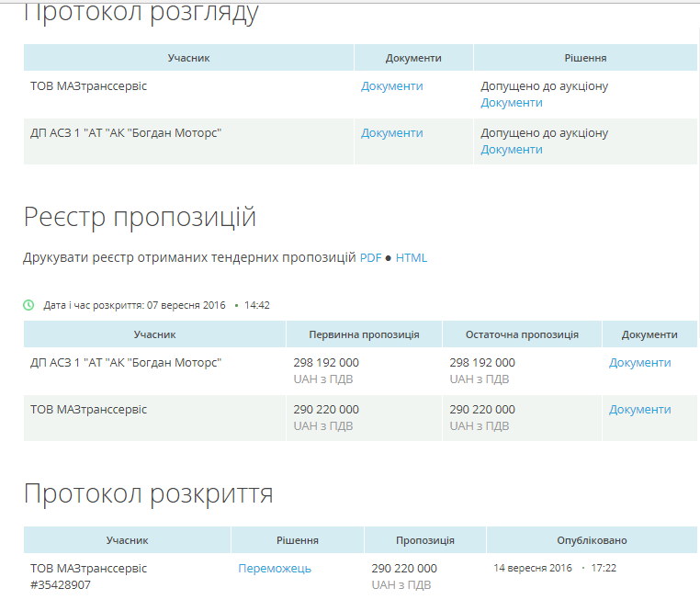Screen dimensions: 700x611
Task: Click the Первинна пропозиція column header
Action: (x=364, y=334)
